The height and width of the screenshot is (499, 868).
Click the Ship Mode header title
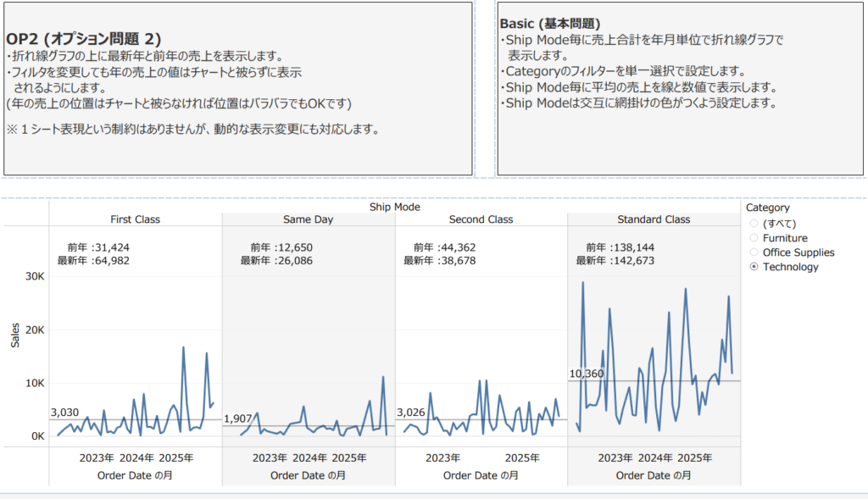pos(394,207)
